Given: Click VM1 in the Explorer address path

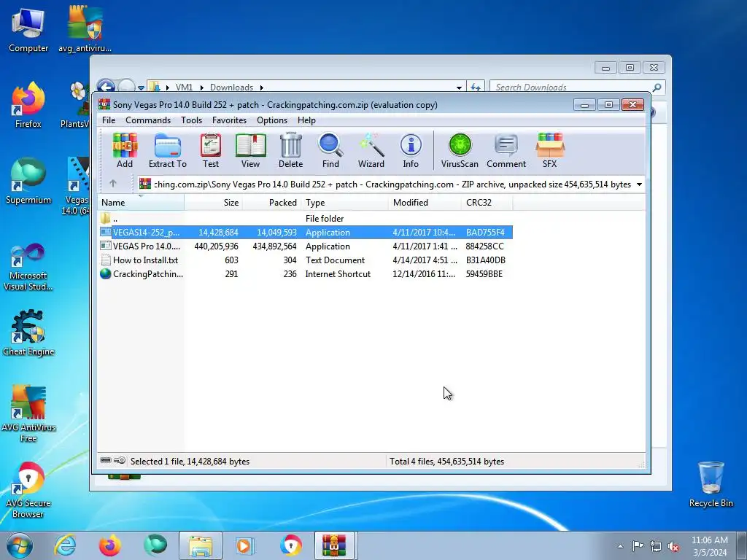Looking at the screenshot, I should tap(184, 87).
